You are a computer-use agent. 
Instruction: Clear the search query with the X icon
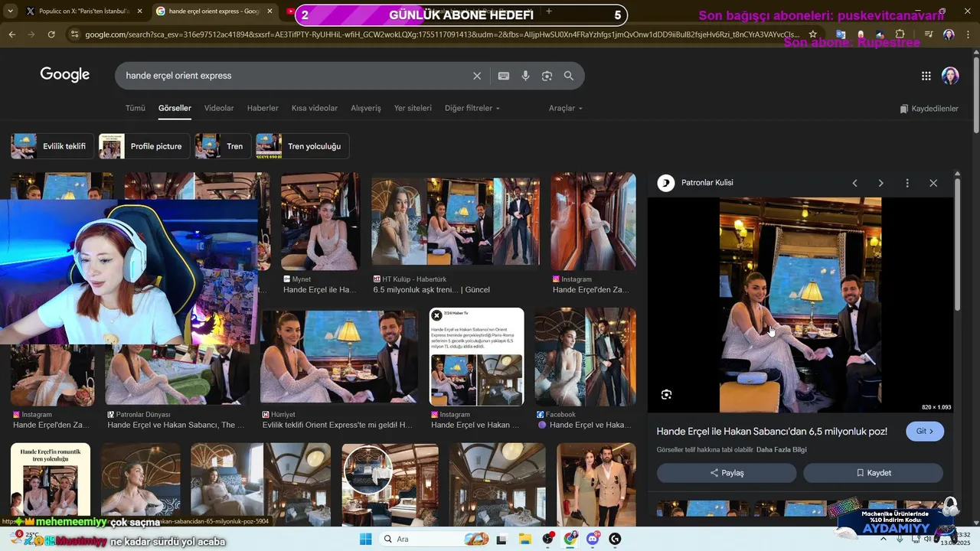click(477, 76)
